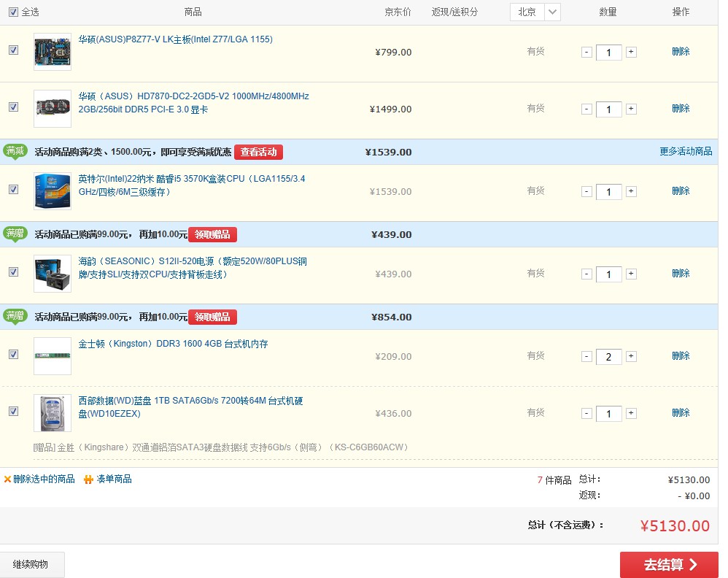Uncheck the WD 1TB hard drive item
This screenshot has height=578, width=728.
[13, 412]
